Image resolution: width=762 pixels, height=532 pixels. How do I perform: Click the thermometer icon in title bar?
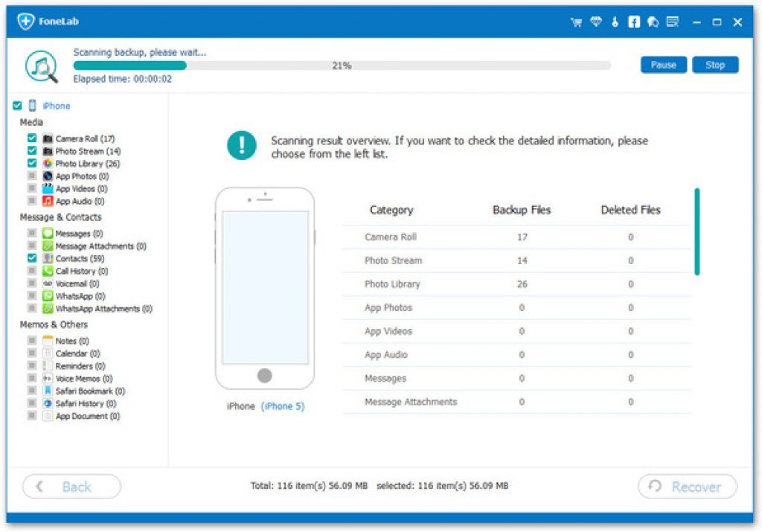pyautogui.click(x=615, y=22)
